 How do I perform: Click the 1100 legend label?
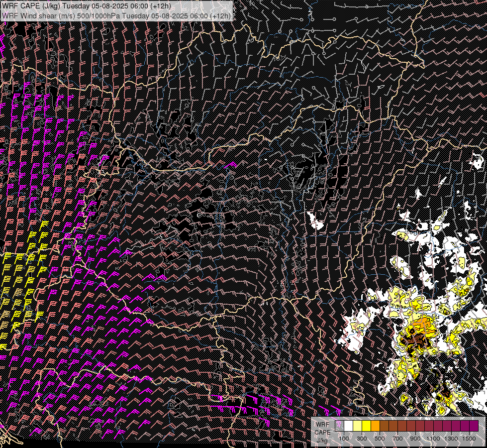click(x=433, y=439)
